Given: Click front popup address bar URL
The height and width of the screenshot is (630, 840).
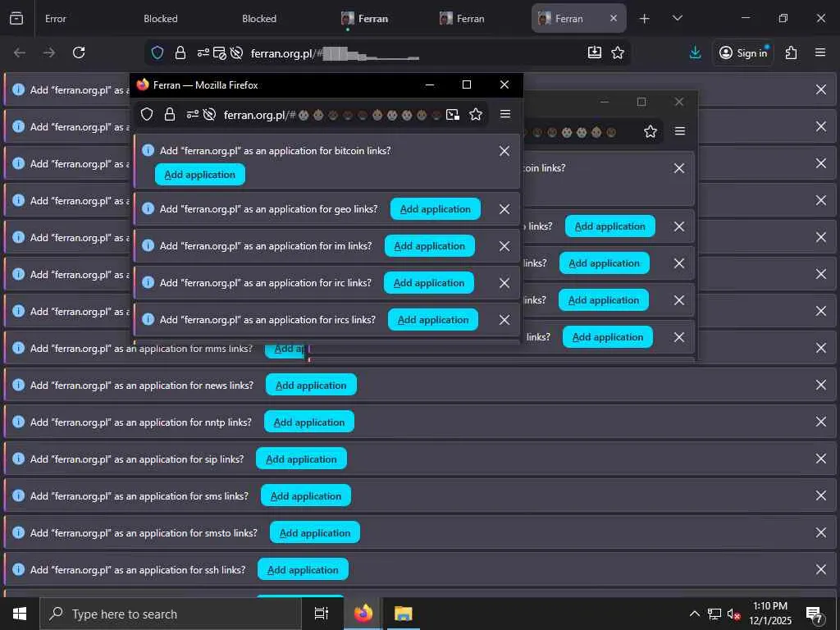Looking at the screenshot, I should coord(331,115).
